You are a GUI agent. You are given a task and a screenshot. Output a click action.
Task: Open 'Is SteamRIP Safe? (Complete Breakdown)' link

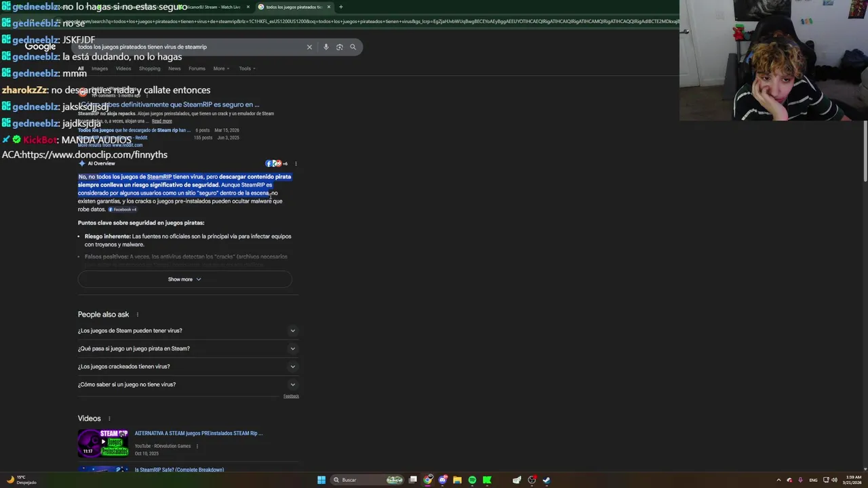179,470
